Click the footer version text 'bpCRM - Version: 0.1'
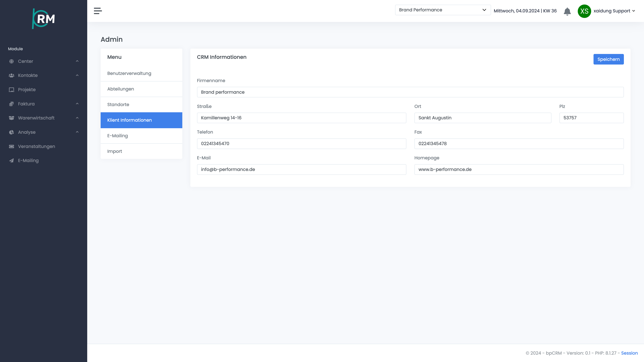This screenshot has height=362, width=644. 568,353
